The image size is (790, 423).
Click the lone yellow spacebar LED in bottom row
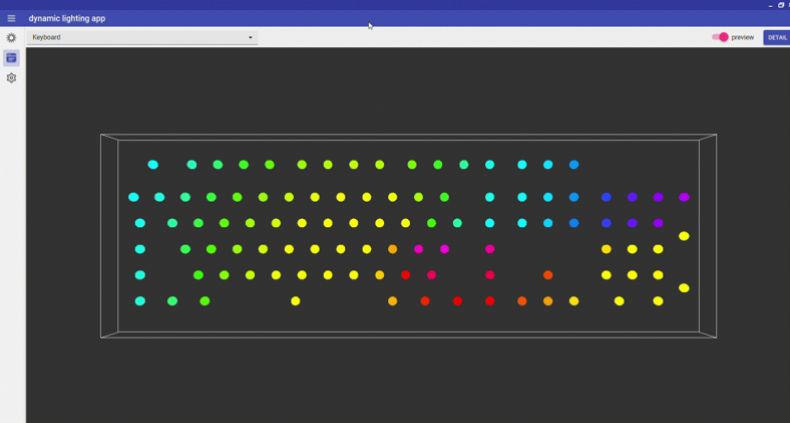tap(295, 301)
